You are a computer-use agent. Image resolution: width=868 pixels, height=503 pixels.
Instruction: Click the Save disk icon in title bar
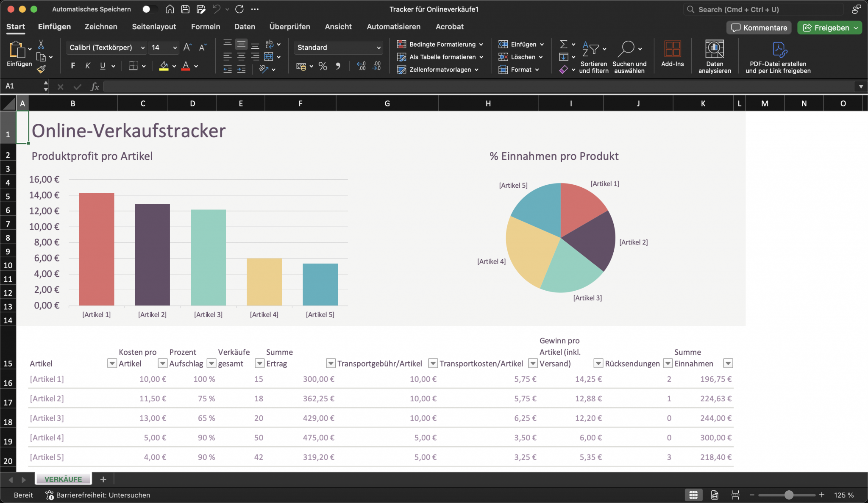185,9
